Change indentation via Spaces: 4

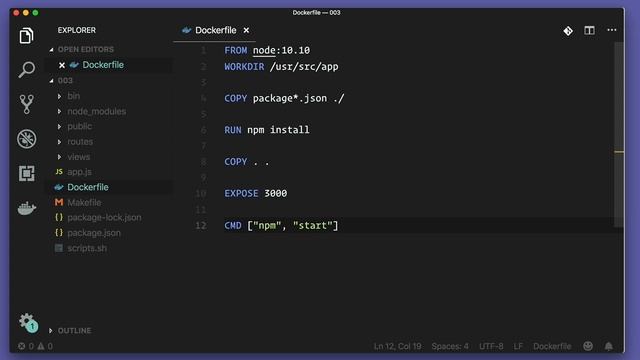tap(450, 346)
